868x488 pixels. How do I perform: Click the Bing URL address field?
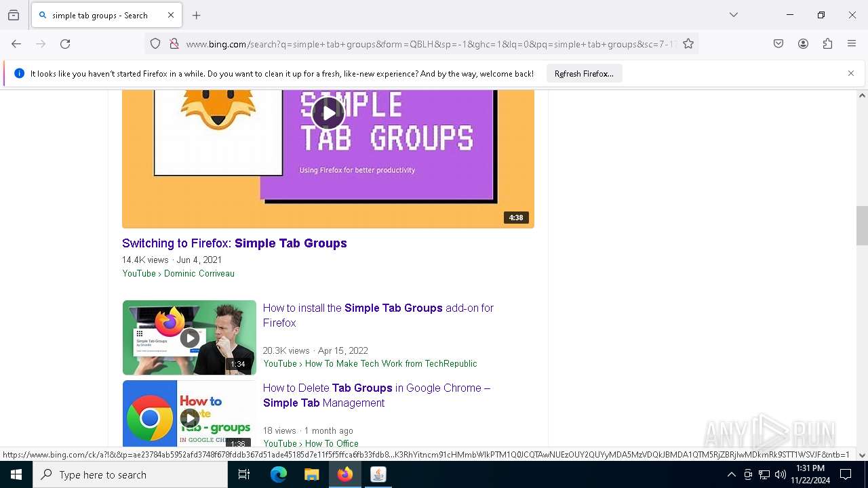tap(431, 44)
